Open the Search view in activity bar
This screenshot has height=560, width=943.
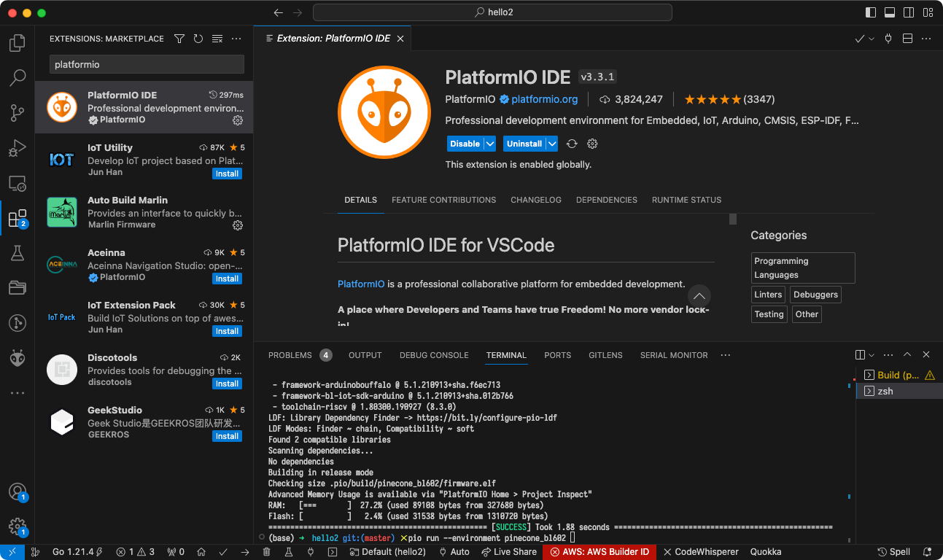[18, 77]
